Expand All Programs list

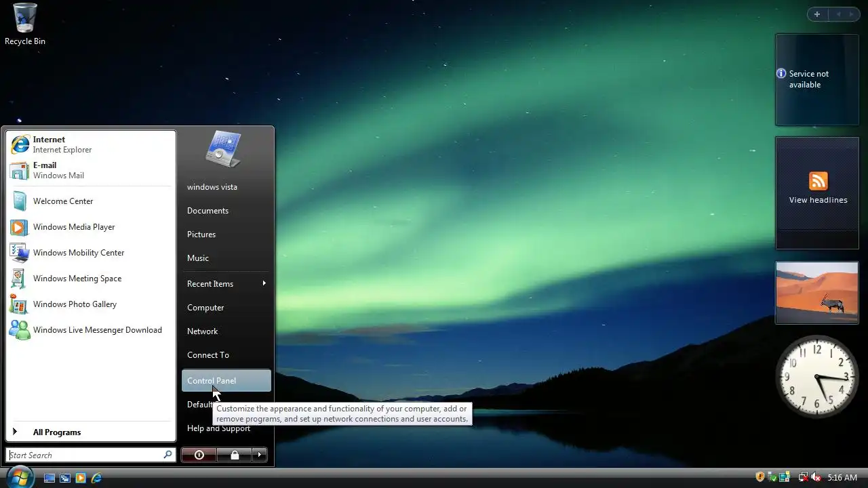pyautogui.click(x=91, y=432)
